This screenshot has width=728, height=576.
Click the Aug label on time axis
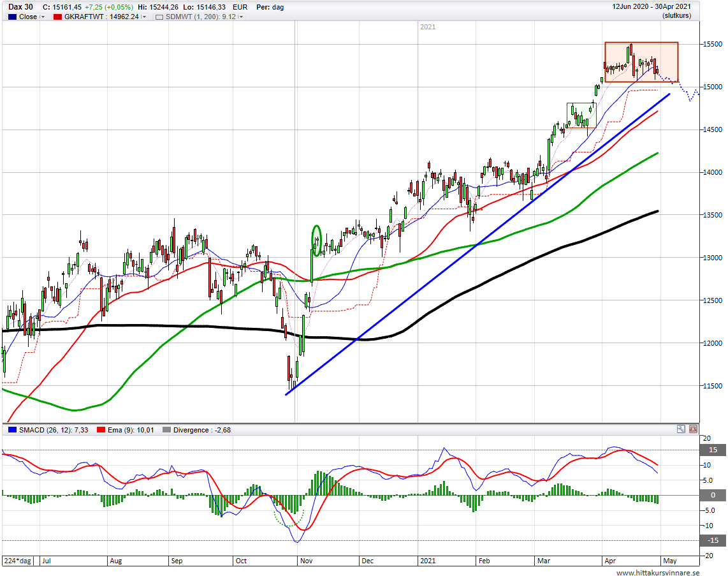click(115, 561)
